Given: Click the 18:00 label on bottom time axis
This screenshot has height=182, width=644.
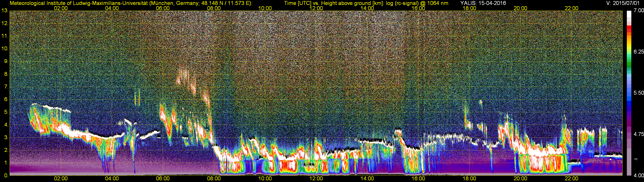Looking at the screenshot, I should (x=469, y=179).
